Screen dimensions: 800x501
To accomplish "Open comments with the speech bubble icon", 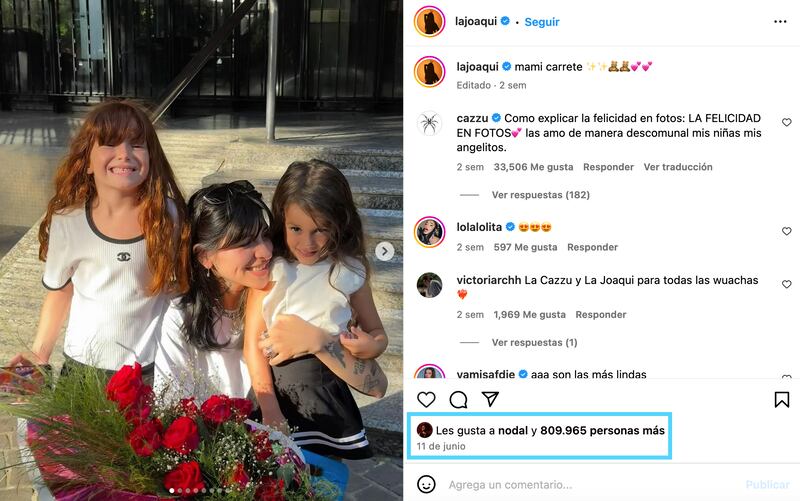I will click(458, 399).
